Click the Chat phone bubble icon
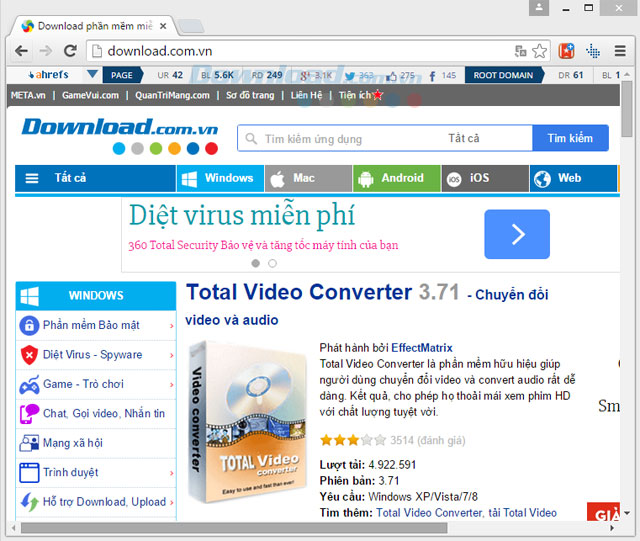The height and width of the screenshot is (541, 640). tap(29, 414)
